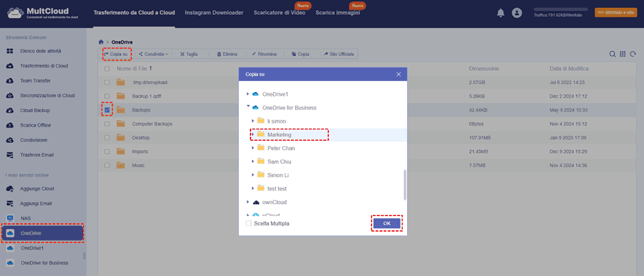Click OneDrive in the breadcrumb path
This screenshot has height=276, width=644.
122,42
